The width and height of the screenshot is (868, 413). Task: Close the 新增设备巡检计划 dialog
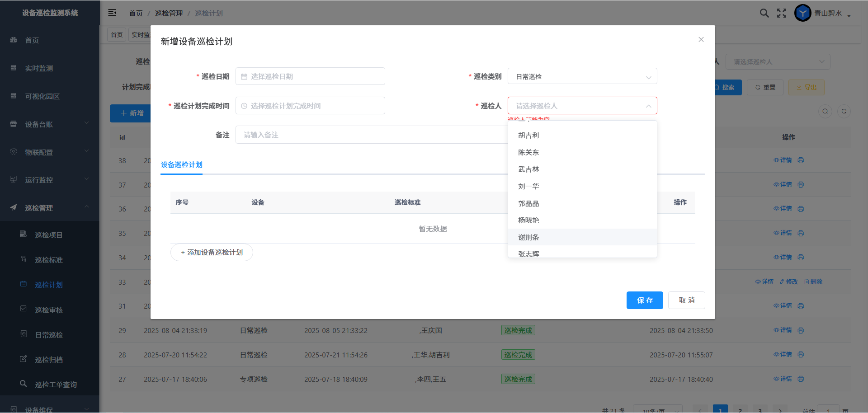click(701, 40)
